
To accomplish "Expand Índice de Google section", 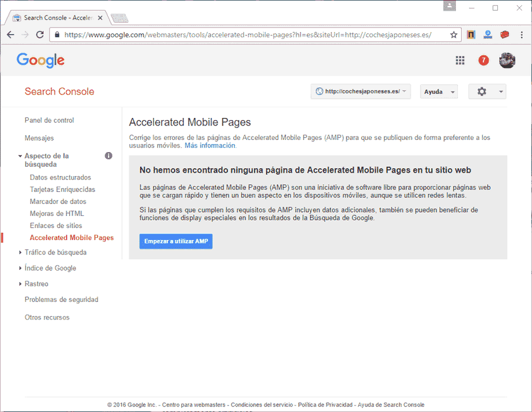I will [x=21, y=268].
